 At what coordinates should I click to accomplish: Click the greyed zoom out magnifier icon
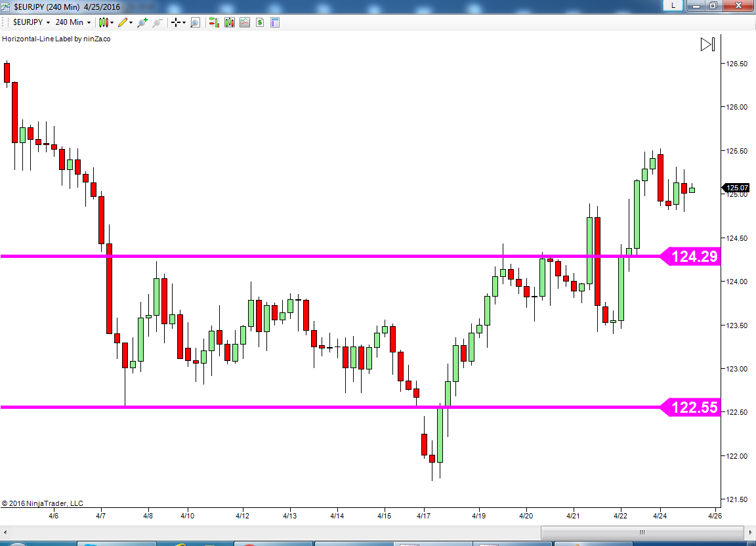157,22
